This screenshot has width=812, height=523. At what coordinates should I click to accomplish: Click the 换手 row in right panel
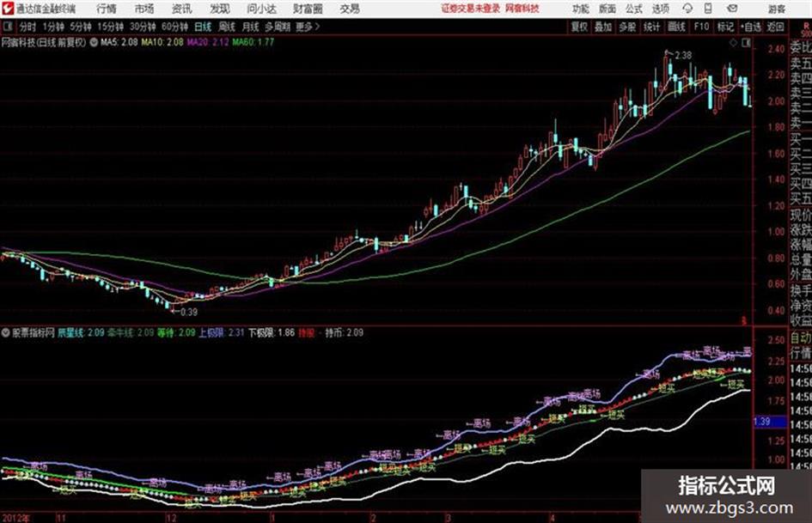coord(801,291)
